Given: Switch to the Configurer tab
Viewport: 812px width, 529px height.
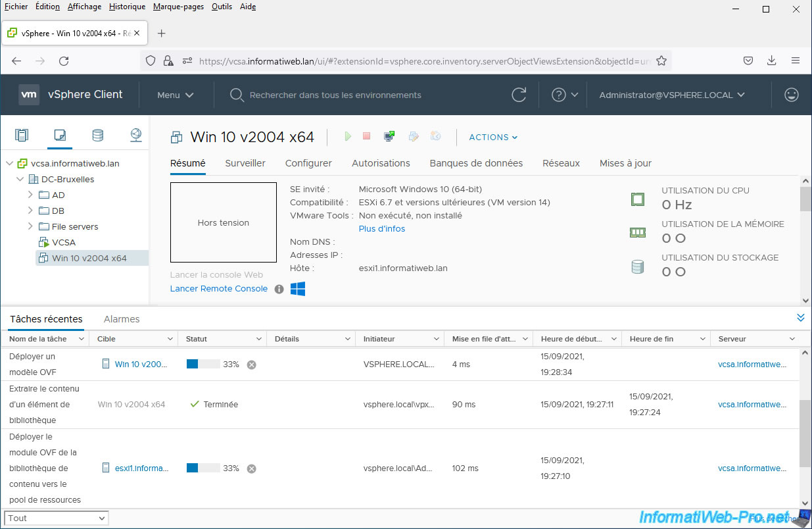Looking at the screenshot, I should coord(308,163).
